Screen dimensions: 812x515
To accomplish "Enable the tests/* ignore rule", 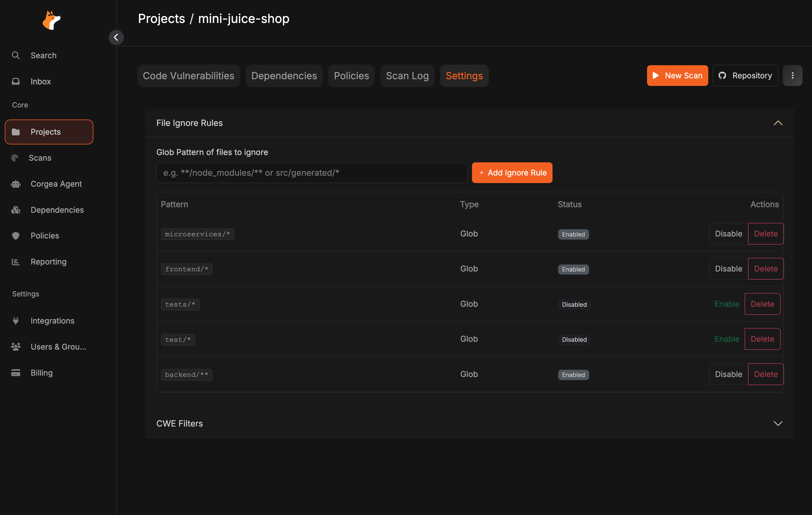I will [727, 304].
